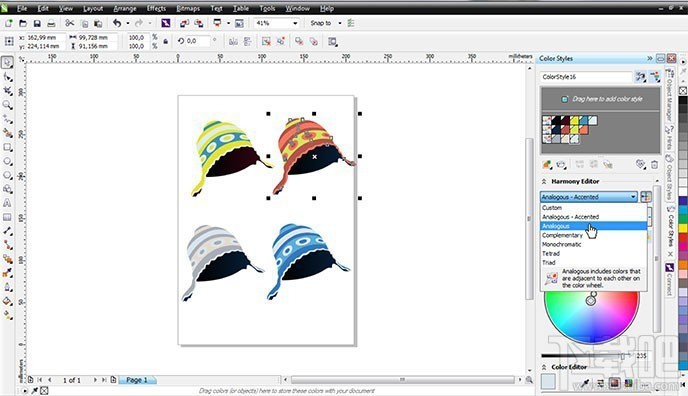Screen dimensions: 688x396
Task: Open the Hints docker tab
Action: [x=670, y=138]
